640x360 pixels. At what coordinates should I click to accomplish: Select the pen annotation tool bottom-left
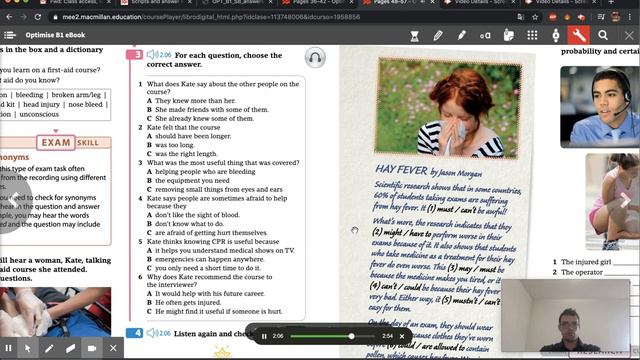(x=49, y=348)
